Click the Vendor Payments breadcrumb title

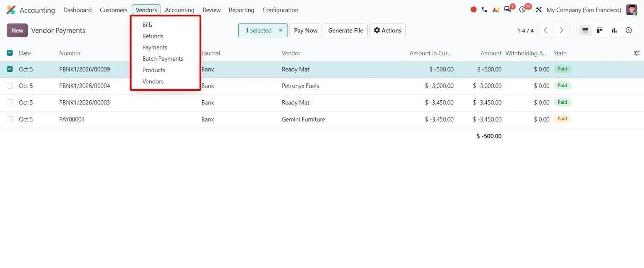[x=58, y=30]
